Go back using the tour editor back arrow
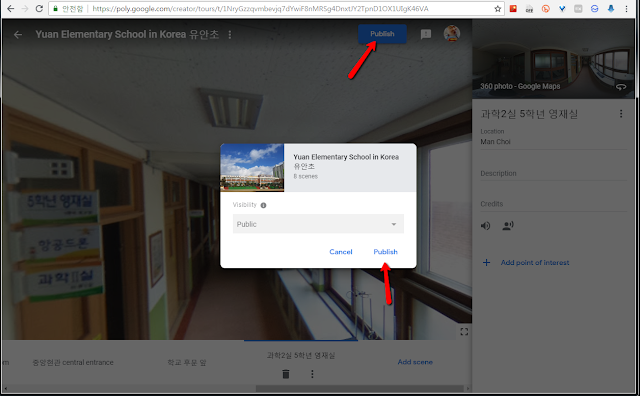The height and width of the screenshot is (396, 640). click(x=18, y=35)
